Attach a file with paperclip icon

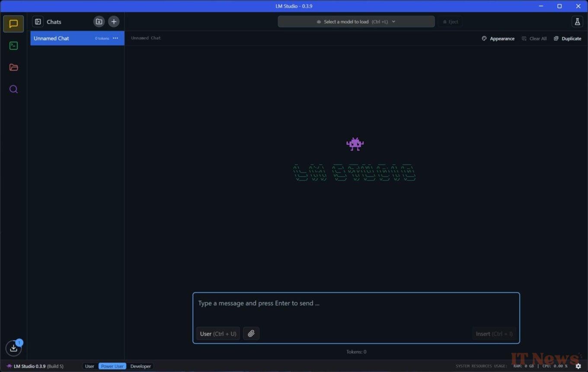pos(251,334)
